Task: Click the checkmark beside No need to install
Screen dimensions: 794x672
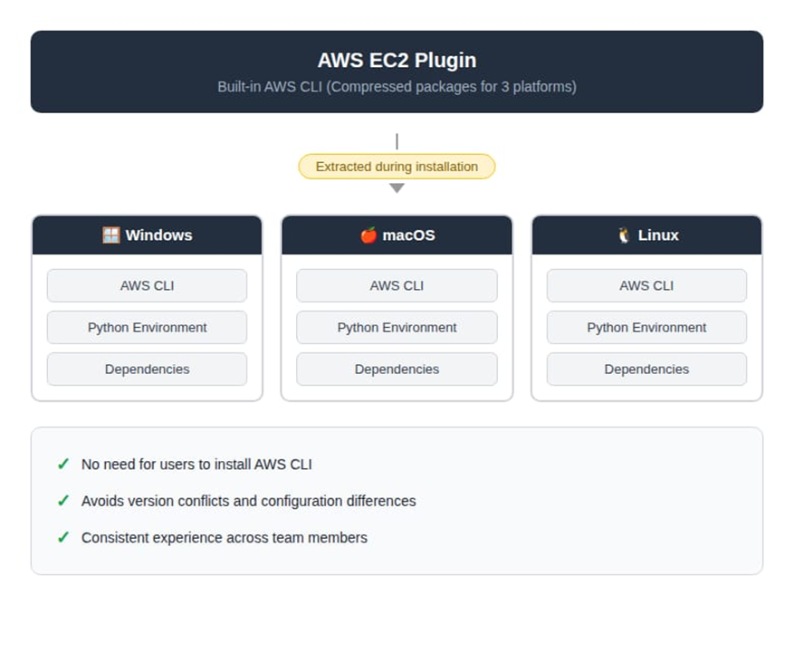Action: point(63,465)
